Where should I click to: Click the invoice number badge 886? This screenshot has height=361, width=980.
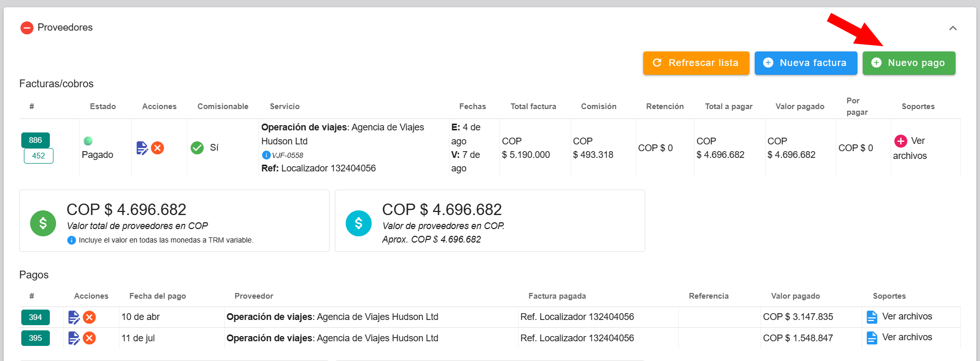pyautogui.click(x=35, y=140)
